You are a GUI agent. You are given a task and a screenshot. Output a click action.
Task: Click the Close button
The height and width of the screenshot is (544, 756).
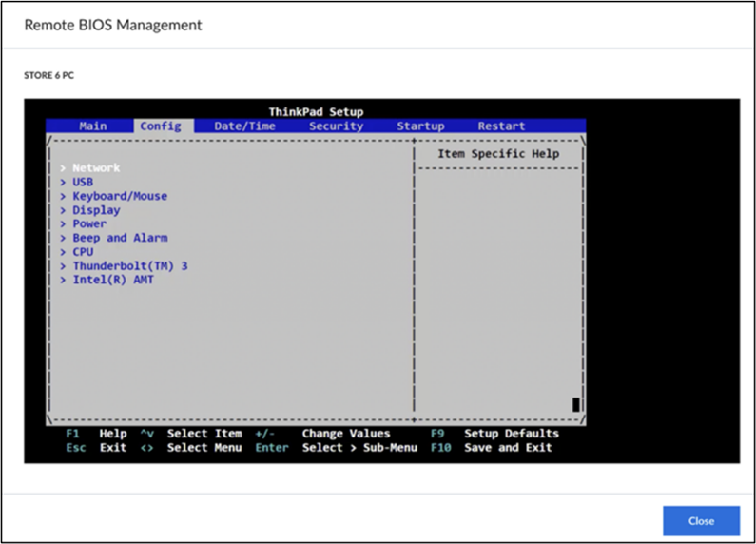pos(701,521)
